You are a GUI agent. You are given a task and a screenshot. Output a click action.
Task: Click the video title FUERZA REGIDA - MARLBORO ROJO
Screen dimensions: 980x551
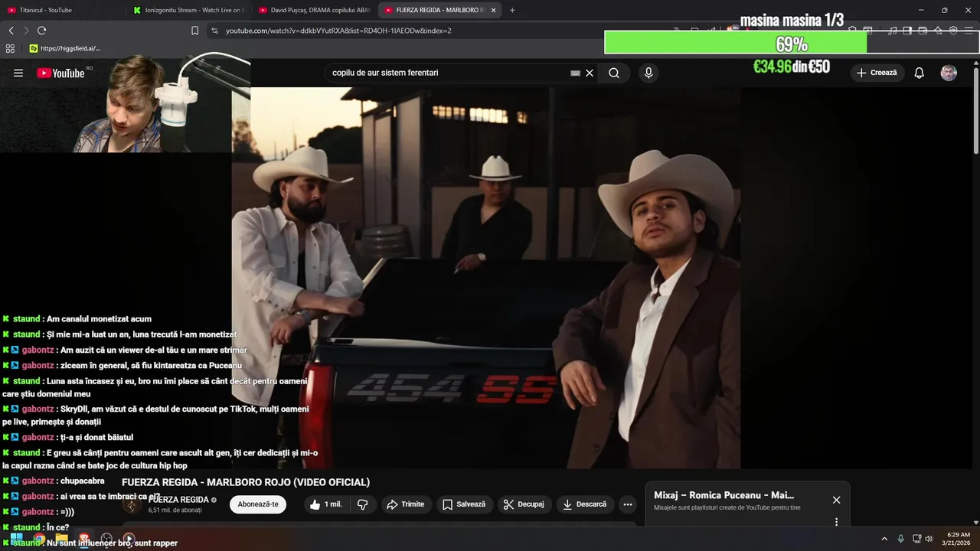pyautogui.click(x=246, y=482)
